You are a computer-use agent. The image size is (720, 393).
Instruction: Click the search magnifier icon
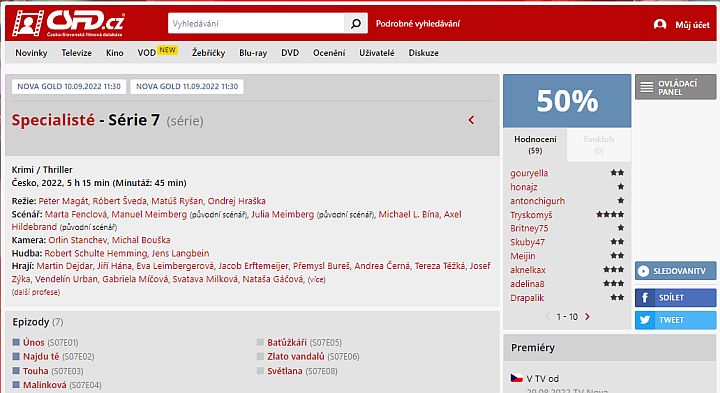coord(356,23)
